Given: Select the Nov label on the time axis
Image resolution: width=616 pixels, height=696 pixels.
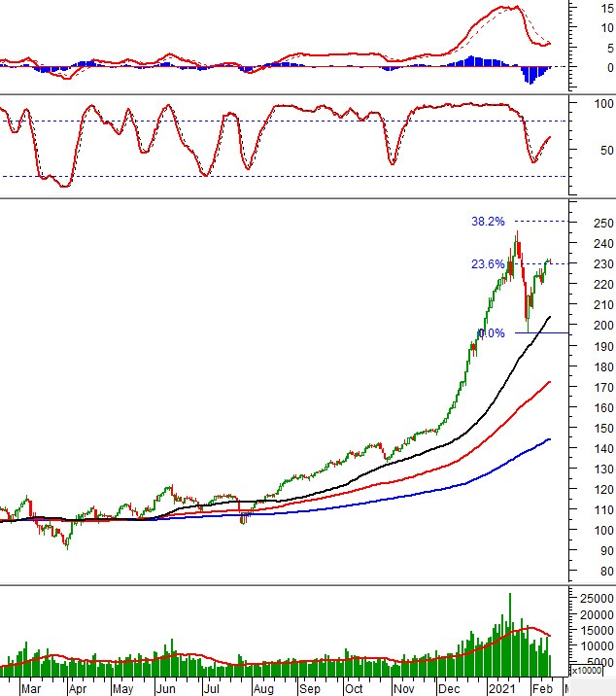Looking at the screenshot, I should pyautogui.click(x=403, y=689).
